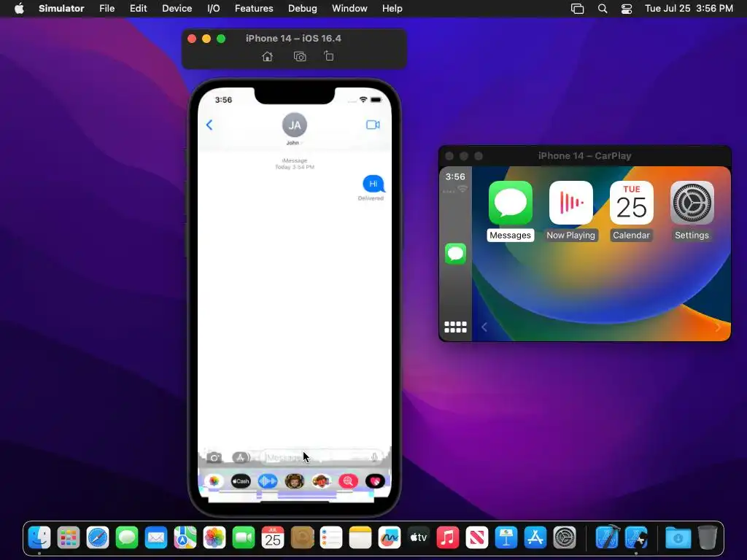Image resolution: width=747 pixels, height=560 pixels.
Task: Open Messages from the Dock
Action: pyautogui.click(x=127, y=538)
